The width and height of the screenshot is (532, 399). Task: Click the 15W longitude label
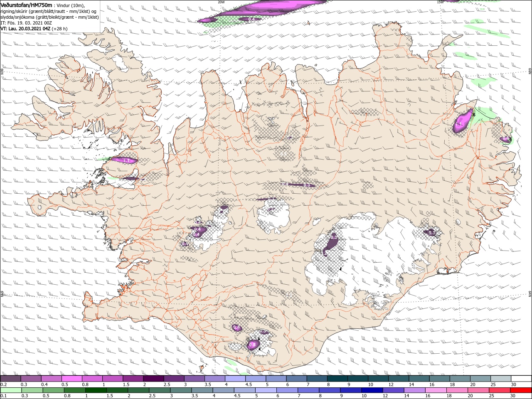coord(440,2)
